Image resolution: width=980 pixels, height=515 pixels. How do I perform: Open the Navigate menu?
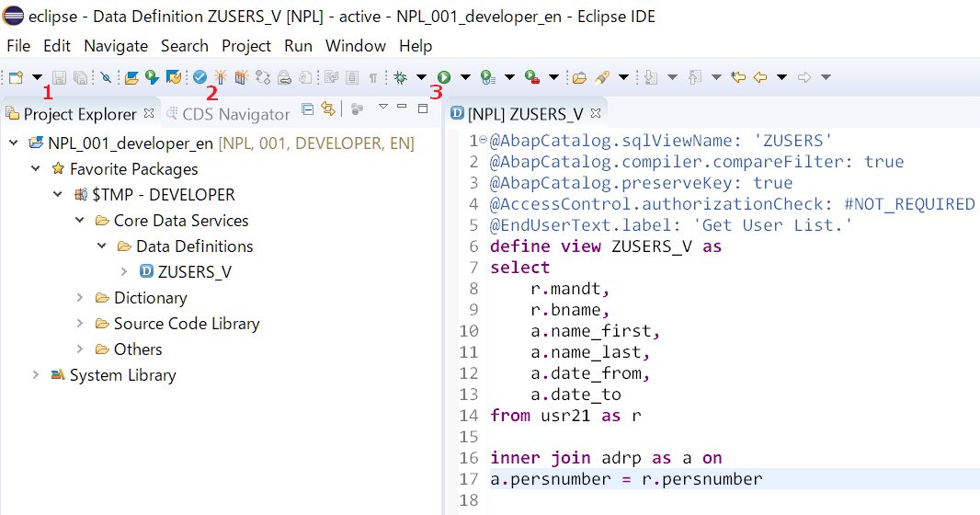(x=116, y=46)
